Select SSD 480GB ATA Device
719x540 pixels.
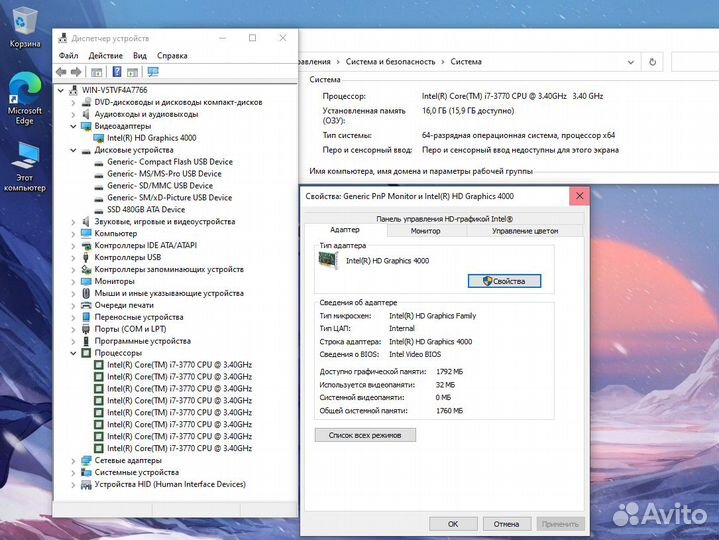click(146, 209)
